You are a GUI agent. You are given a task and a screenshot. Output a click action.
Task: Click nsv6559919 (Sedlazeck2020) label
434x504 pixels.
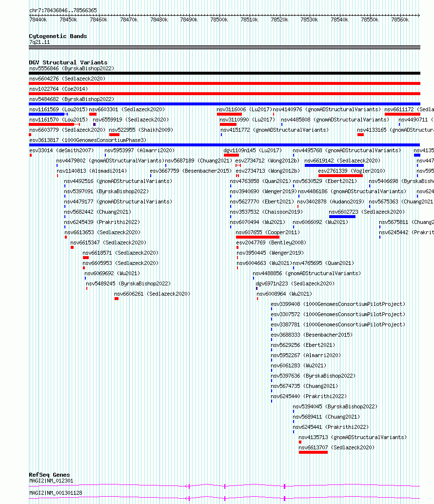131,120
